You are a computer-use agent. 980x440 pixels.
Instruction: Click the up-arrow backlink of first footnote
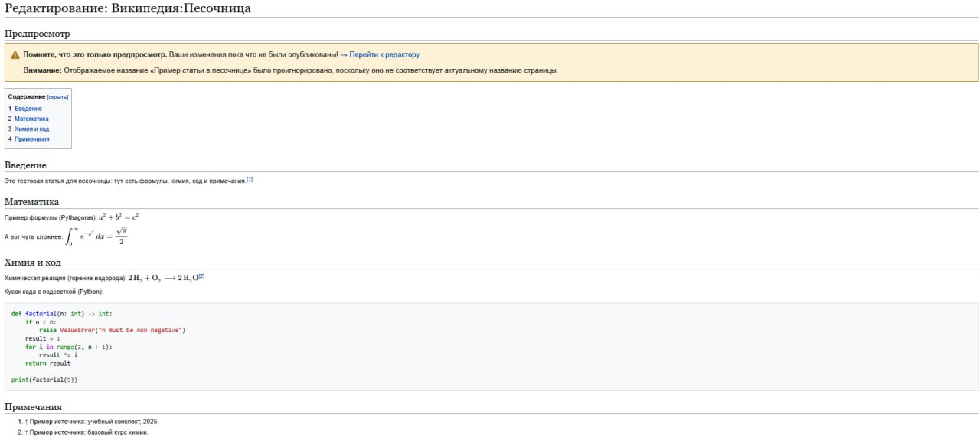coord(26,422)
